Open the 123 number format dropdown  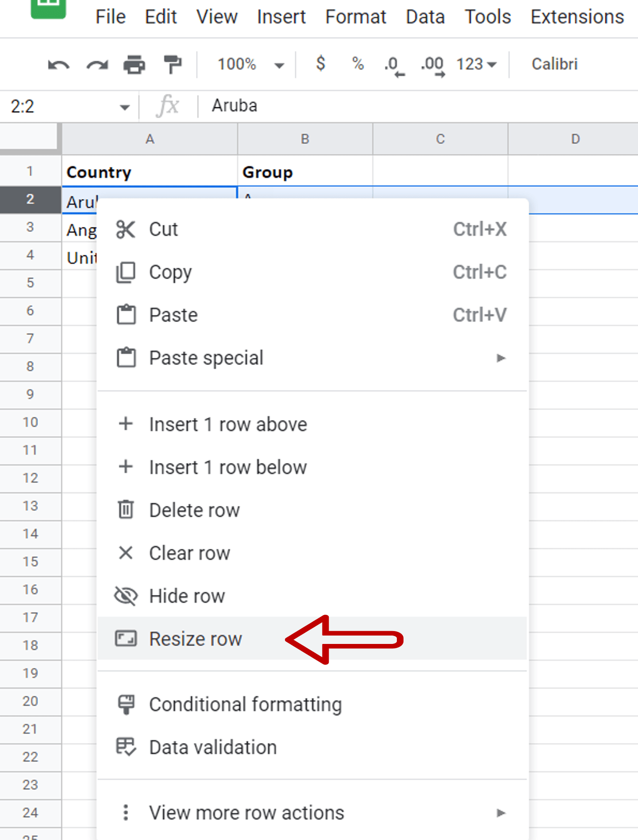pos(476,65)
